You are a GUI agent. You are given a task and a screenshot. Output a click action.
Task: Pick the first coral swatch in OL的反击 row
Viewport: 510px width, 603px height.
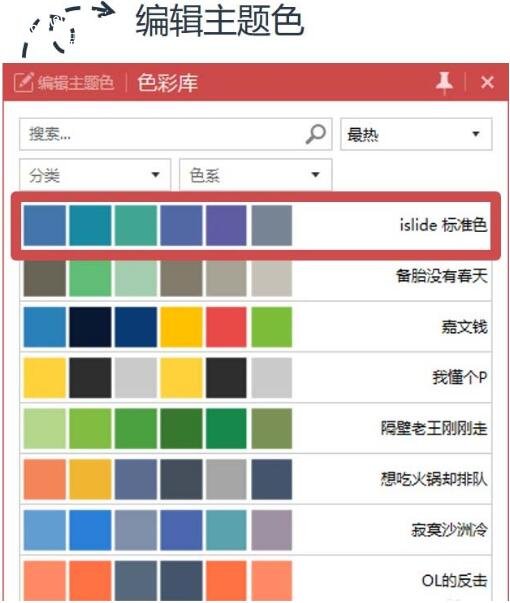[45, 581]
